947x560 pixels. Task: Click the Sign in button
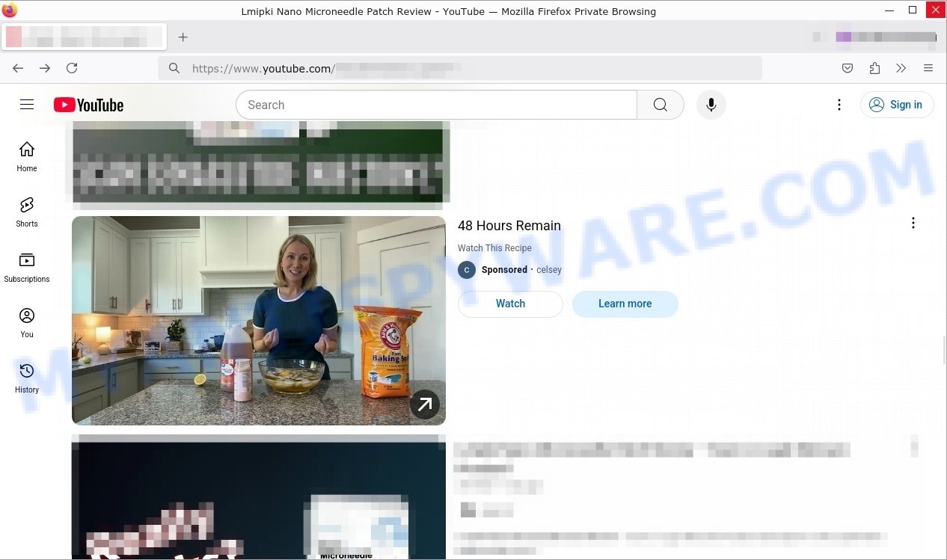897,105
